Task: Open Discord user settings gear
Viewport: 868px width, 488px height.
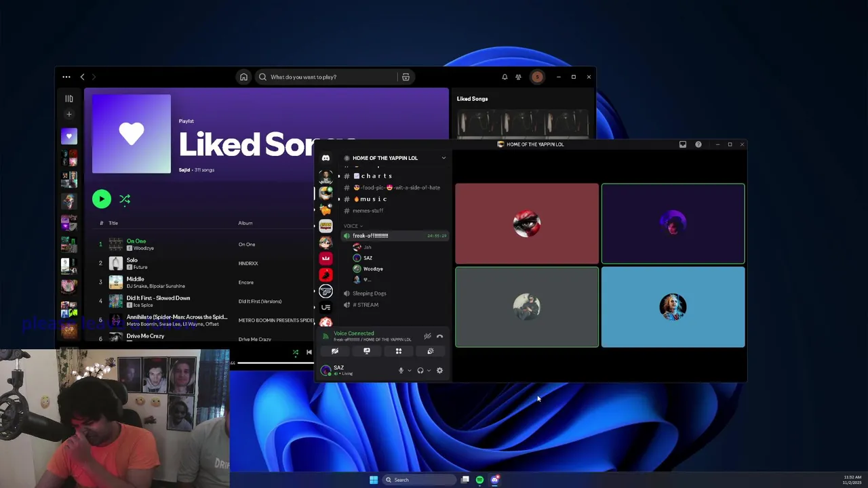Action: point(439,371)
